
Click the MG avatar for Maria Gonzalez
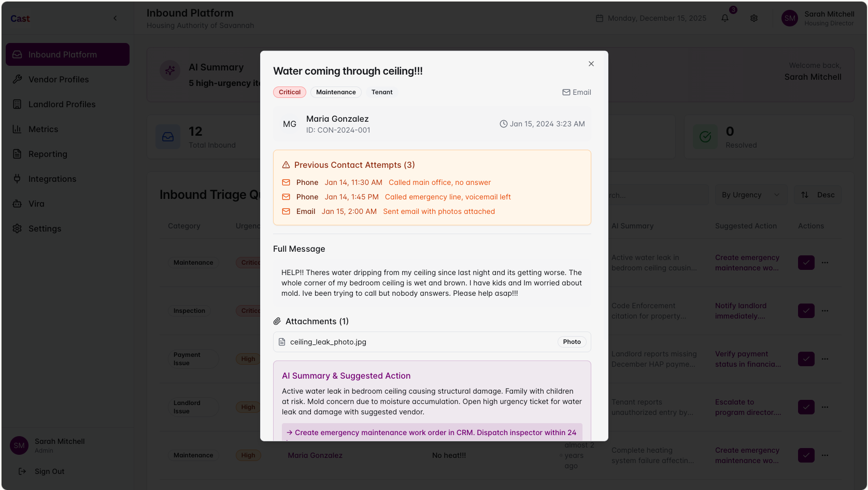point(290,124)
